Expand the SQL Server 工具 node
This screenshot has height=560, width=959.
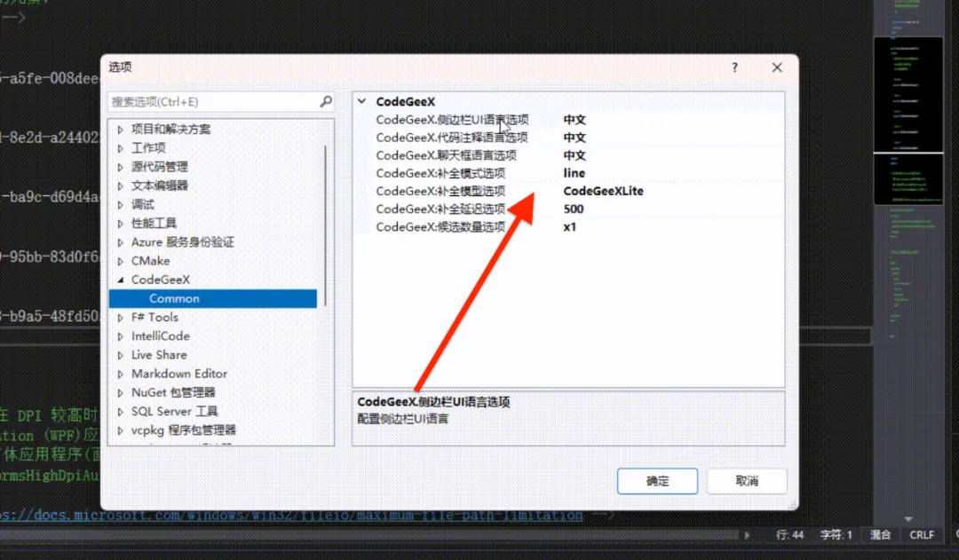pos(121,412)
